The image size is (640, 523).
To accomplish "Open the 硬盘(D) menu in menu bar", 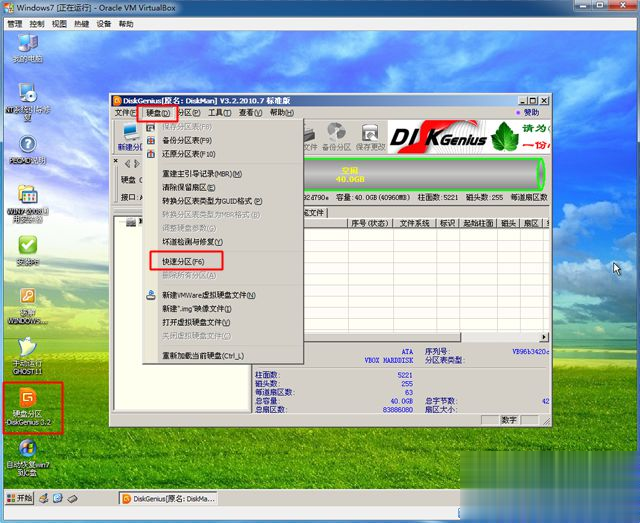I will (157, 113).
